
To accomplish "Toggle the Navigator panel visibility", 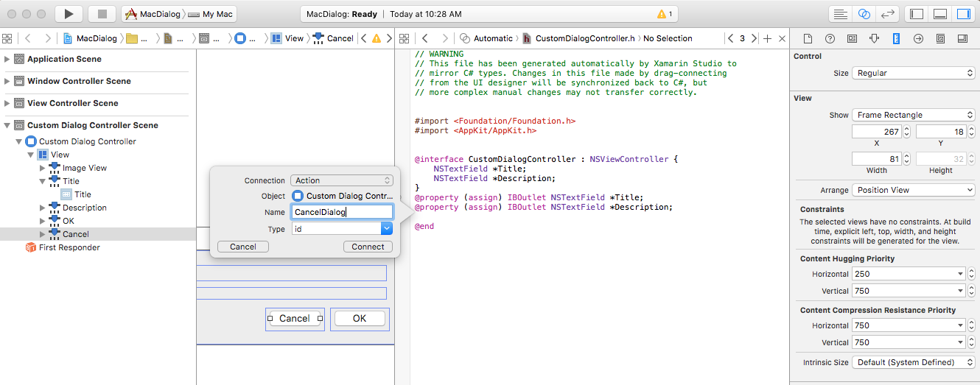I will click(x=917, y=14).
